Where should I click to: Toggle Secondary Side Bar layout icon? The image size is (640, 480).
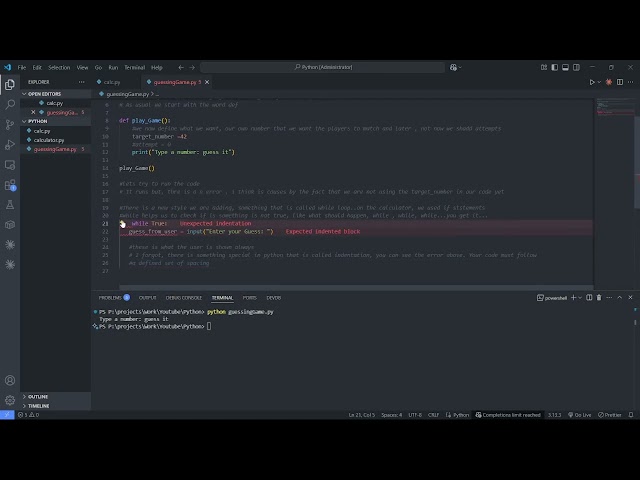pyautogui.click(x=576, y=67)
